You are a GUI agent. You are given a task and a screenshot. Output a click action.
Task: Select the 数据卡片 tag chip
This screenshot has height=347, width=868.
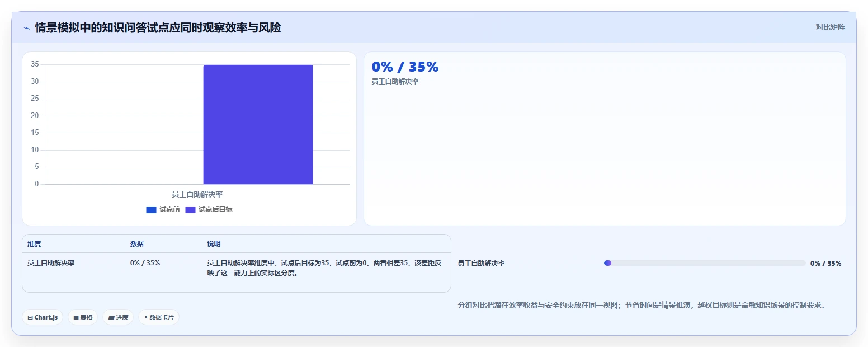tap(159, 317)
